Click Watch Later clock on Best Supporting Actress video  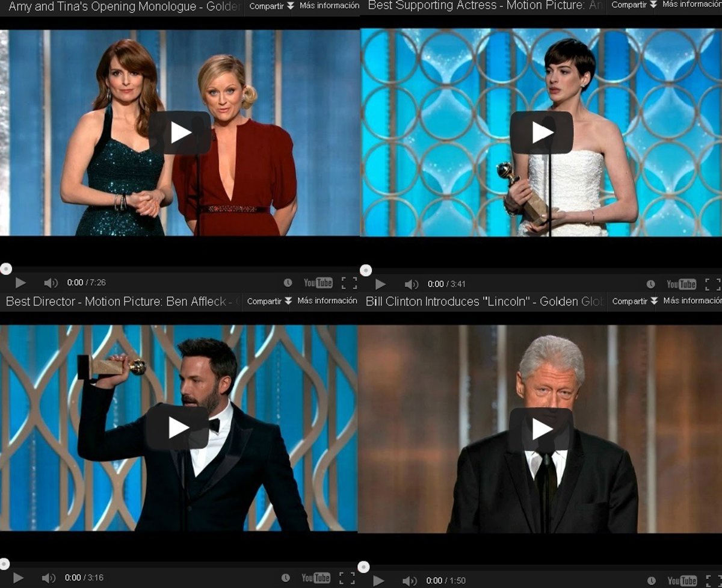click(650, 284)
